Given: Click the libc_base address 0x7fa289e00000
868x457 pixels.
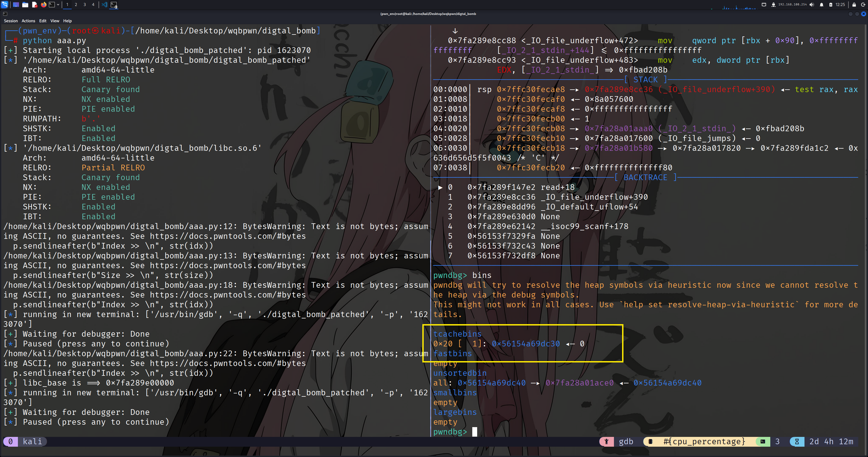Looking at the screenshot, I should pyautogui.click(x=140, y=383).
